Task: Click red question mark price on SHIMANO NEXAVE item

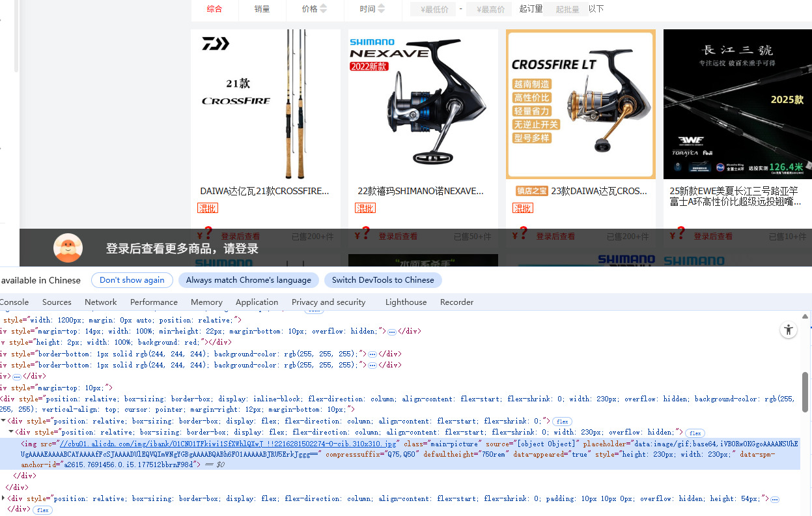Action: [366, 233]
